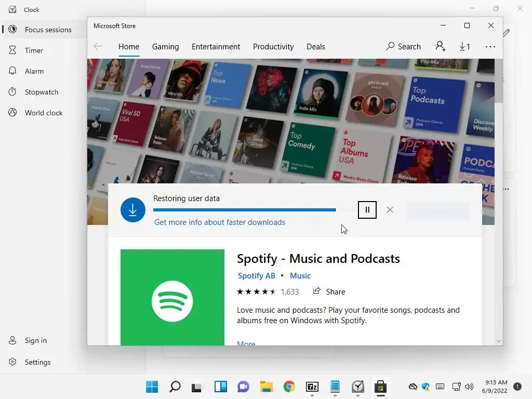532x399 pixels.
Task: Go back with the Store back arrow
Action: click(x=98, y=46)
